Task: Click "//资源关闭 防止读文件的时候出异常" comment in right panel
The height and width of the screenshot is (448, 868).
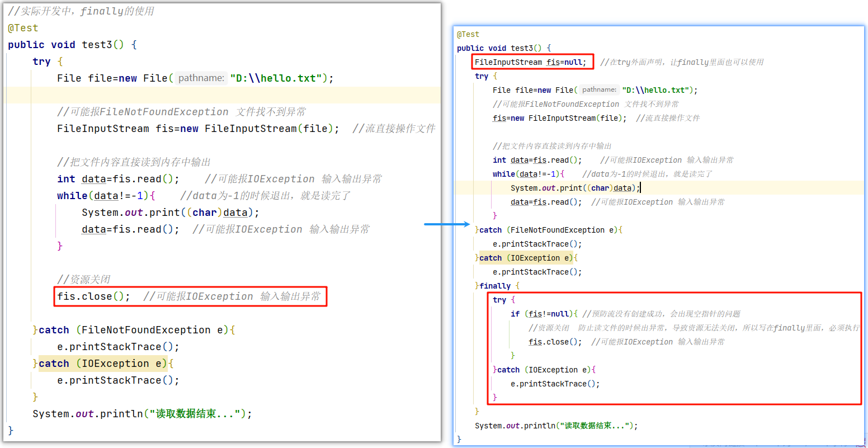Action: [x=597, y=328]
